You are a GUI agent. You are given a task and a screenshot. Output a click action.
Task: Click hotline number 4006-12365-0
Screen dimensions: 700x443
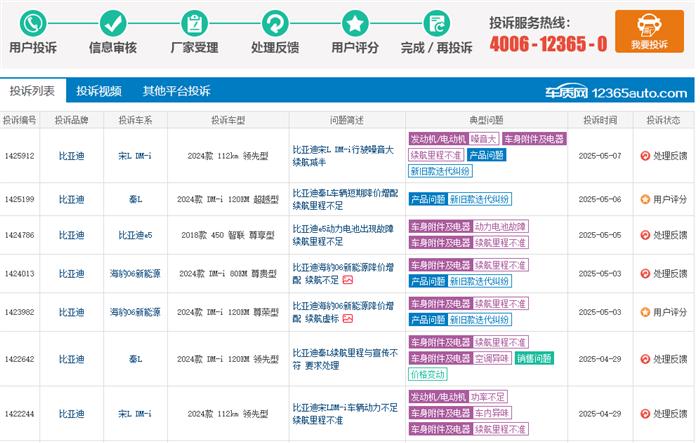tap(548, 44)
